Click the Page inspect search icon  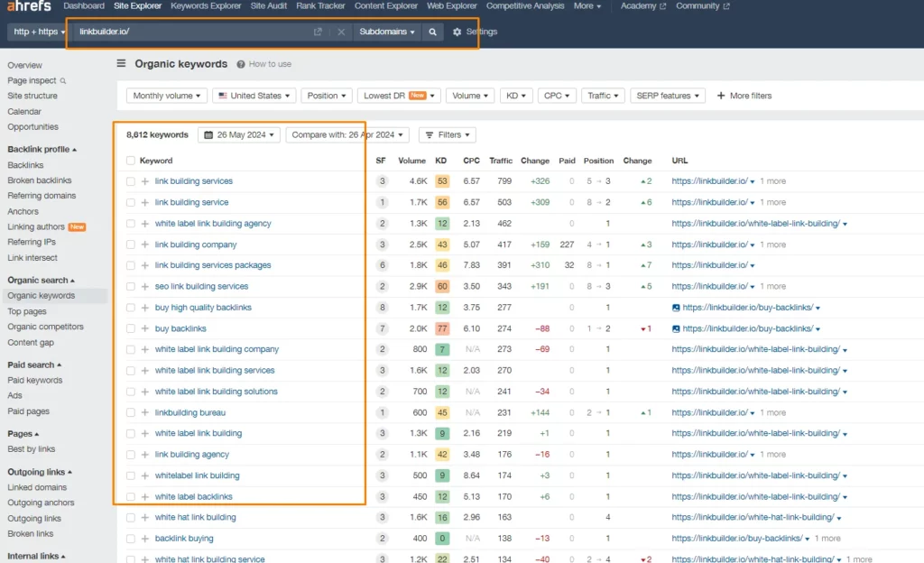(x=63, y=80)
